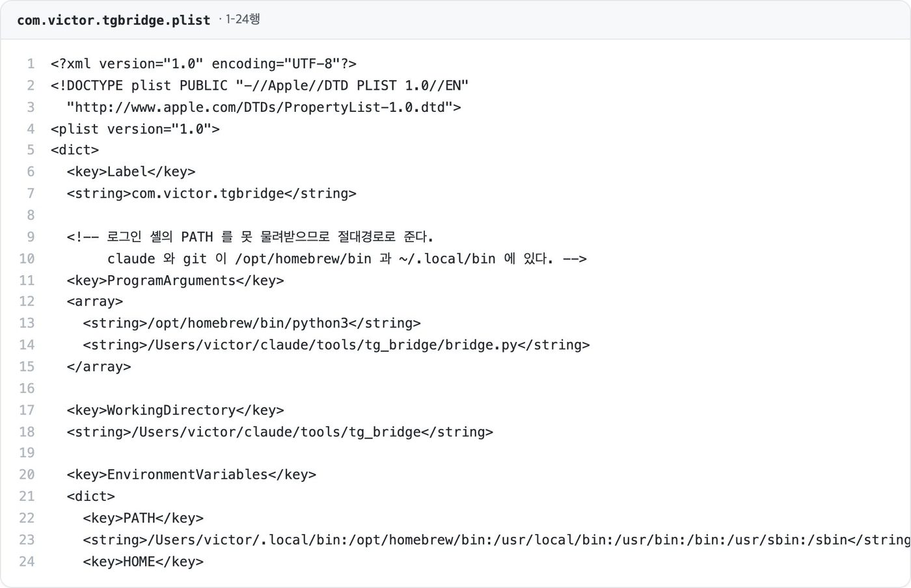The width and height of the screenshot is (911, 588).
Task: Click the 1-24행 line range label
Action: pos(242,20)
